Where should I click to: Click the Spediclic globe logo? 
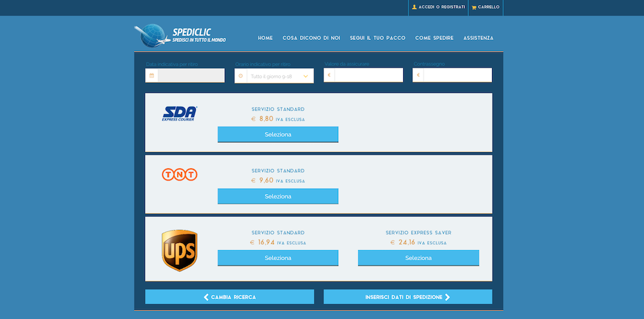tap(153, 35)
